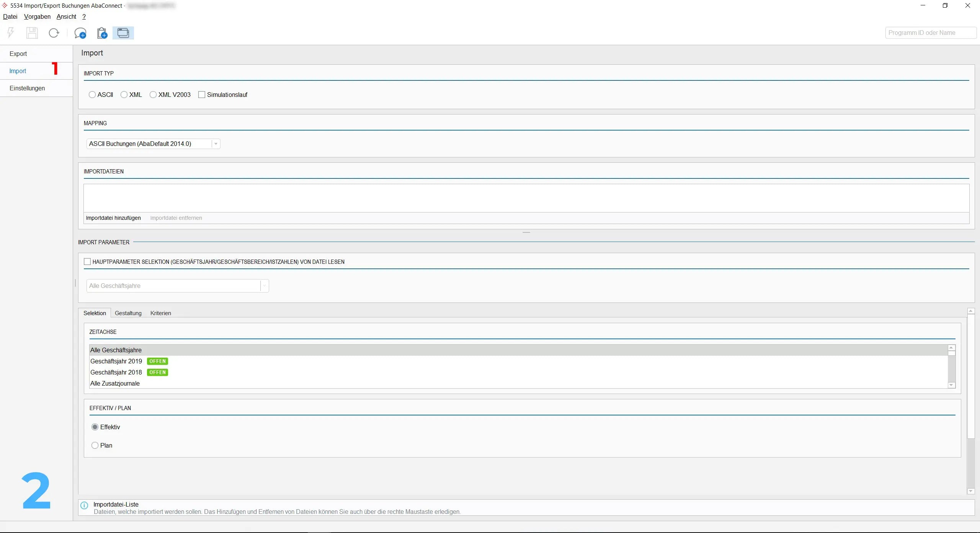This screenshot has width=980, height=533.
Task: Open the Vorgaben menu
Action: pos(37,16)
